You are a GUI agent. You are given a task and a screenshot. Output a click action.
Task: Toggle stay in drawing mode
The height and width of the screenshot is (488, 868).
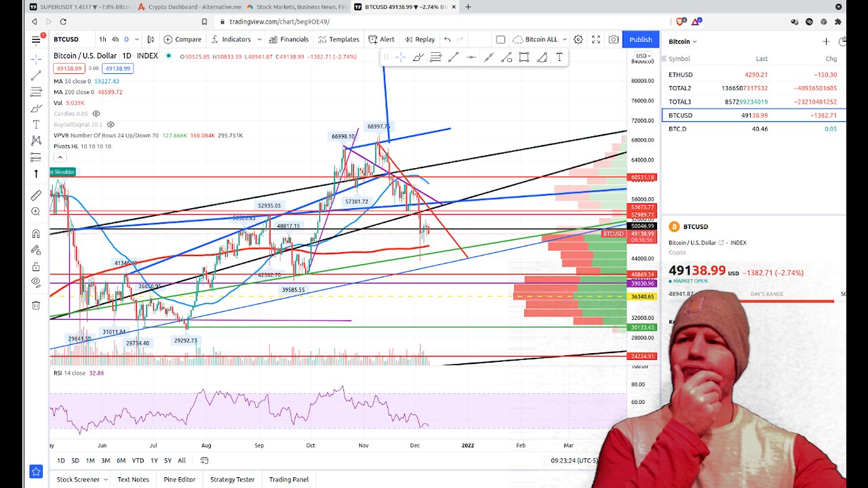(x=36, y=250)
